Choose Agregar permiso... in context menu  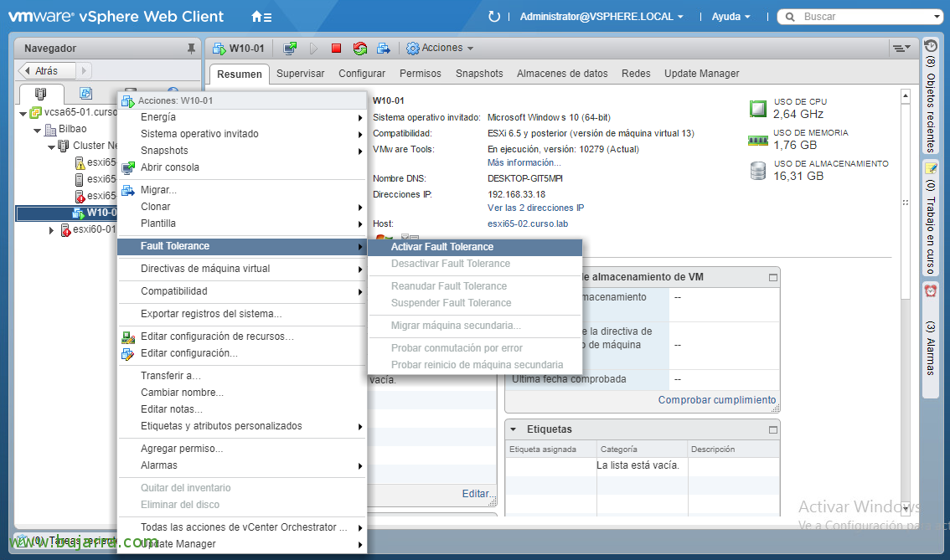click(242, 450)
